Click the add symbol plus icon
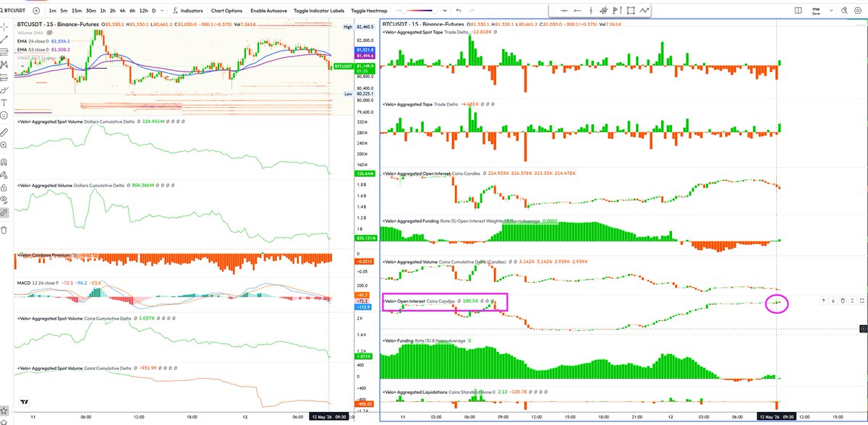 (x=36, y=11)
